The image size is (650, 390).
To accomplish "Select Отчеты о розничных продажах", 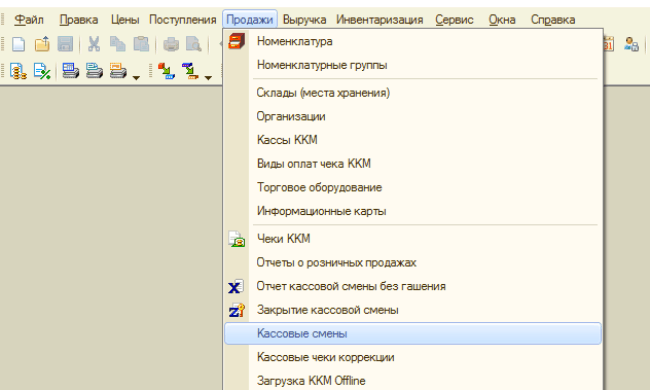I will (x=413, y=263).
